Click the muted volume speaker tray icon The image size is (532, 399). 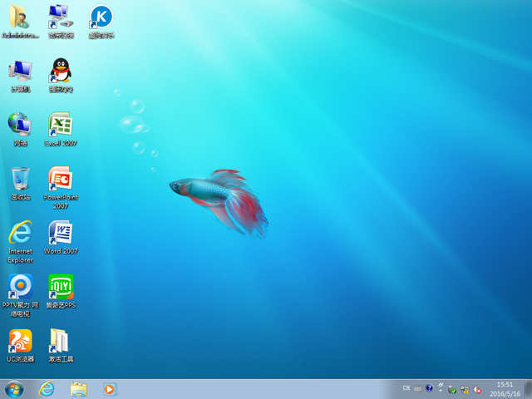[x=477, y=390]
